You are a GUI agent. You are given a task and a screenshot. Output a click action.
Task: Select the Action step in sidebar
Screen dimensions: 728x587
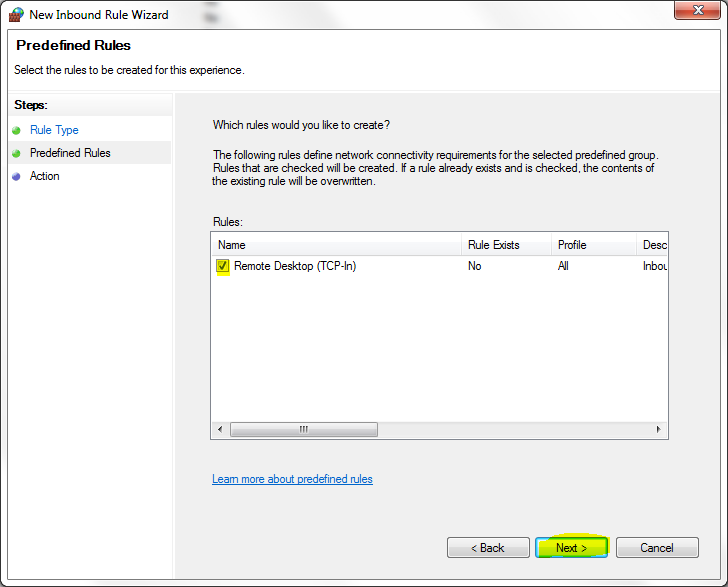(45, 176)
